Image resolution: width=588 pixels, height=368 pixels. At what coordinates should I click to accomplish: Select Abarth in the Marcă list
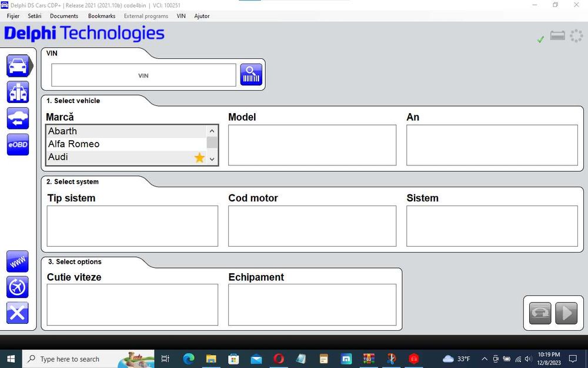pos(126,131)
